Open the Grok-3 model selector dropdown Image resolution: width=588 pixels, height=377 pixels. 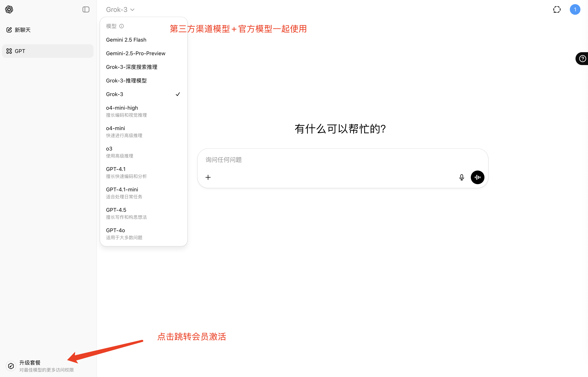pyautogui.click(x=120, y=9)
